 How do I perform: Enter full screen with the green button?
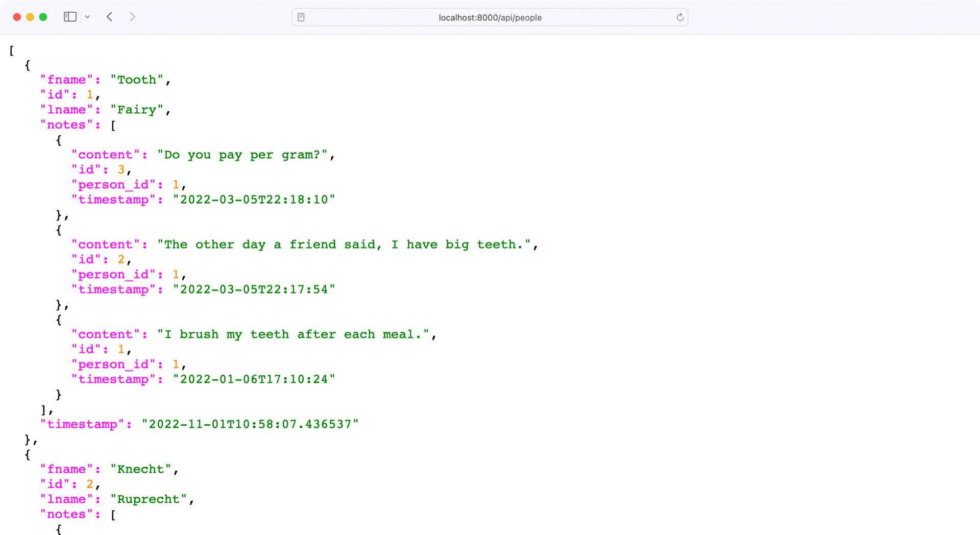pyautogui.click(x=43, y=16)
